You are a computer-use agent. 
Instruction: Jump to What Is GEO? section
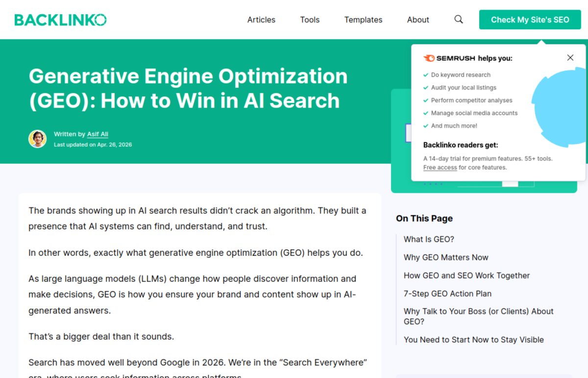tap(429, 239)
